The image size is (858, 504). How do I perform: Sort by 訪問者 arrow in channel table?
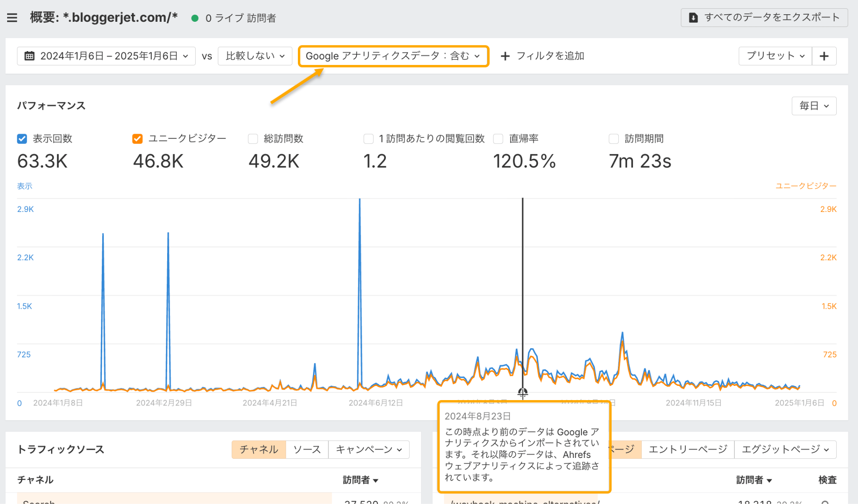pyautogui.click(x=376, y=481)
